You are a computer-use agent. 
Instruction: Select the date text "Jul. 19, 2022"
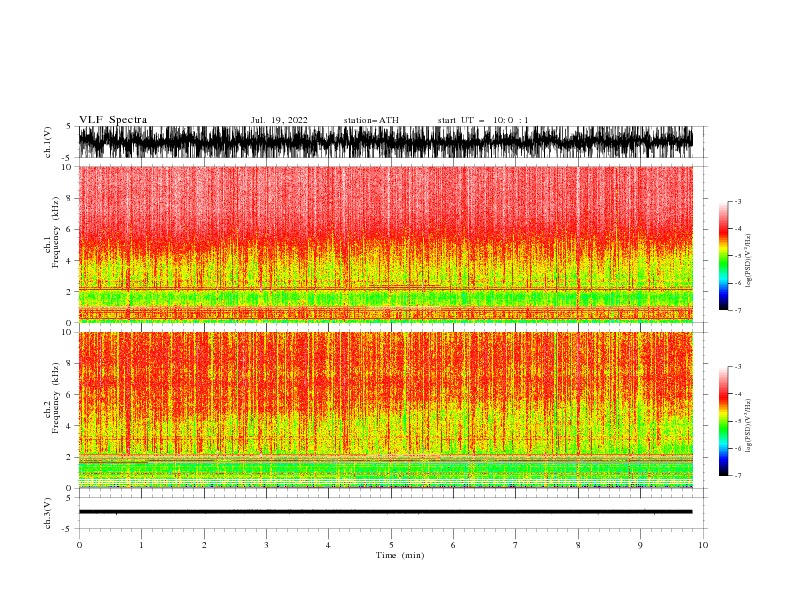tap(279, 120)
